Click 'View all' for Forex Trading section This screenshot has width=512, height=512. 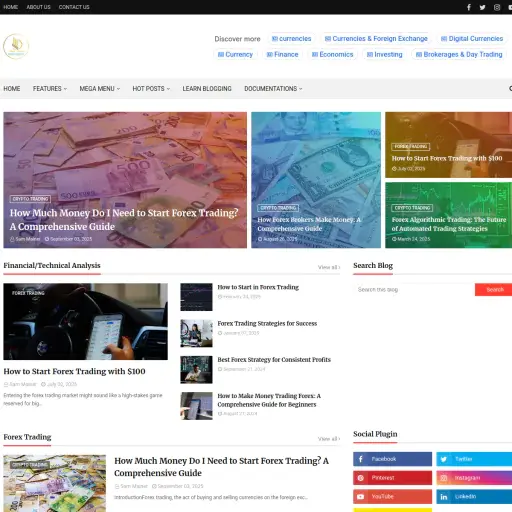[329, 439]
